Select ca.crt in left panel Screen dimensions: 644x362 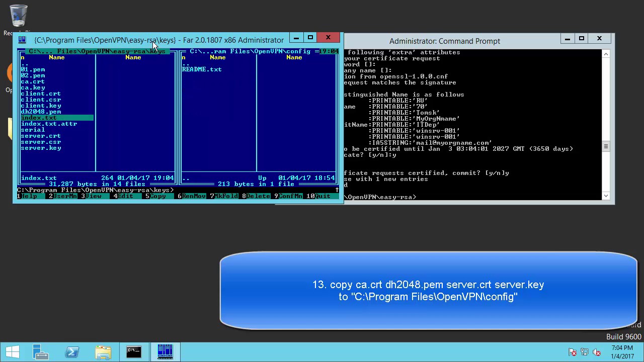pos(33,81)
